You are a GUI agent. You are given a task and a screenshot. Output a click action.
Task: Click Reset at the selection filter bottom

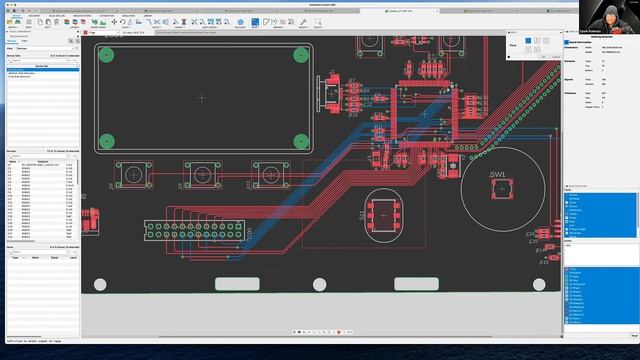[634, 336]
